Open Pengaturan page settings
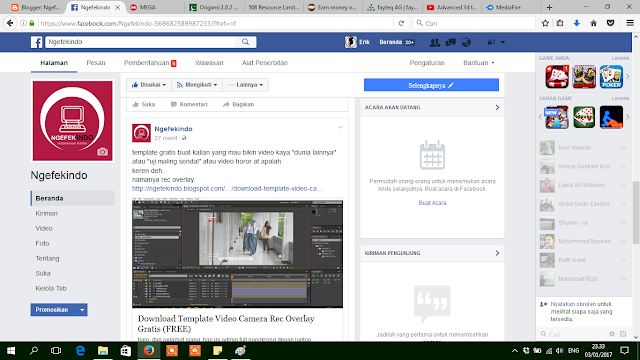 pyautogui.click(x=427, y=63)
